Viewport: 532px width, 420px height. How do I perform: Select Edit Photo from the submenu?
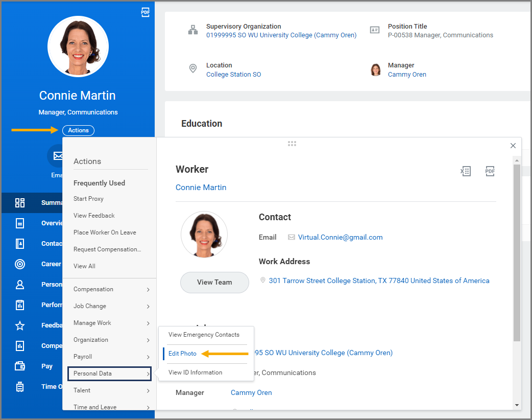coord(182,354)
